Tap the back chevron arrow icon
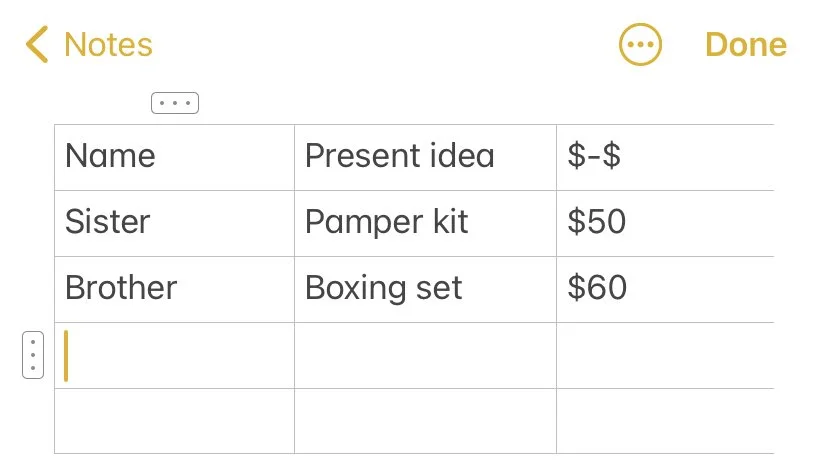 [x=37, y=45]
